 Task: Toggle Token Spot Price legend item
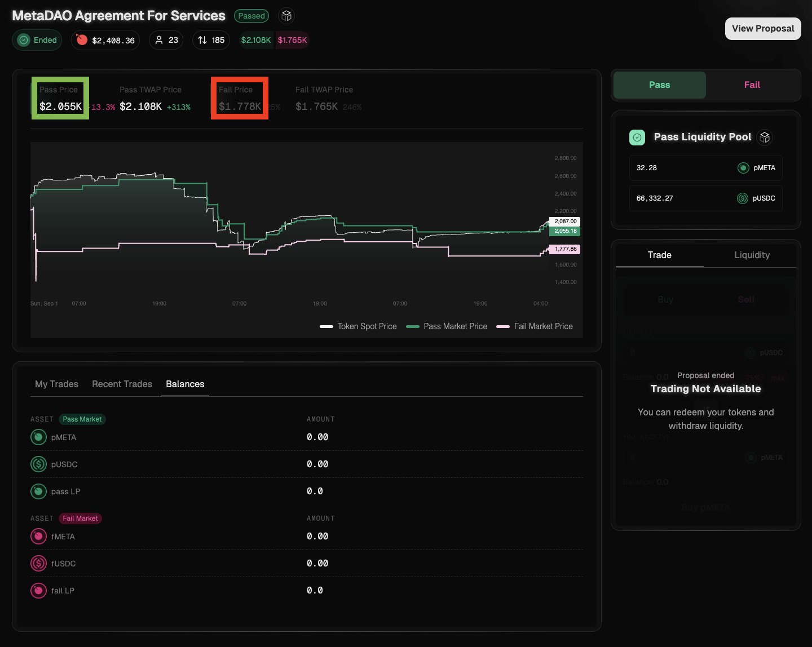[359, 326]
